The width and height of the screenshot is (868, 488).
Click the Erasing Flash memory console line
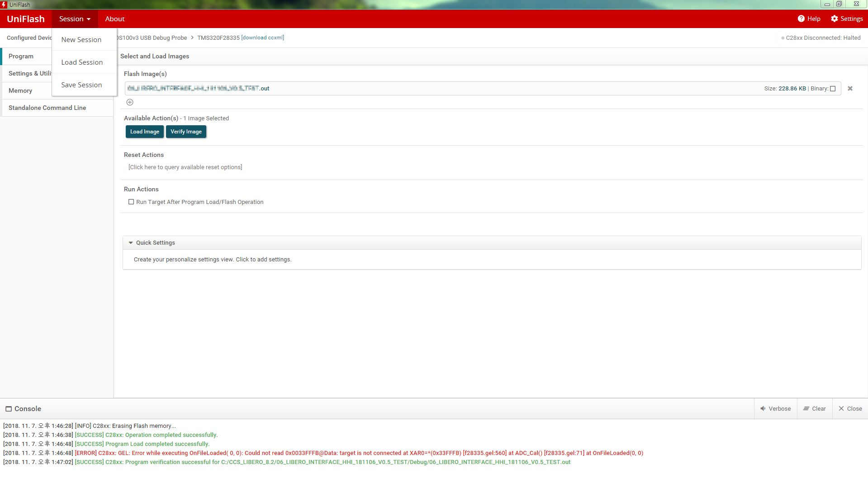tap(90, 426)
